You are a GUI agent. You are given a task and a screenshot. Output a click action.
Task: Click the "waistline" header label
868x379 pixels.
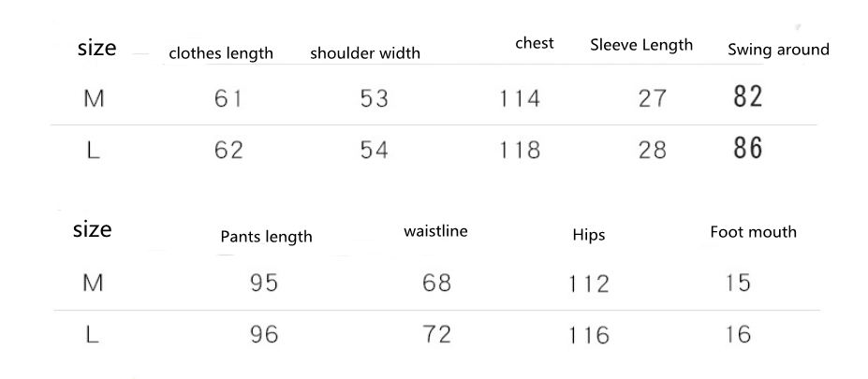(435, 231)
